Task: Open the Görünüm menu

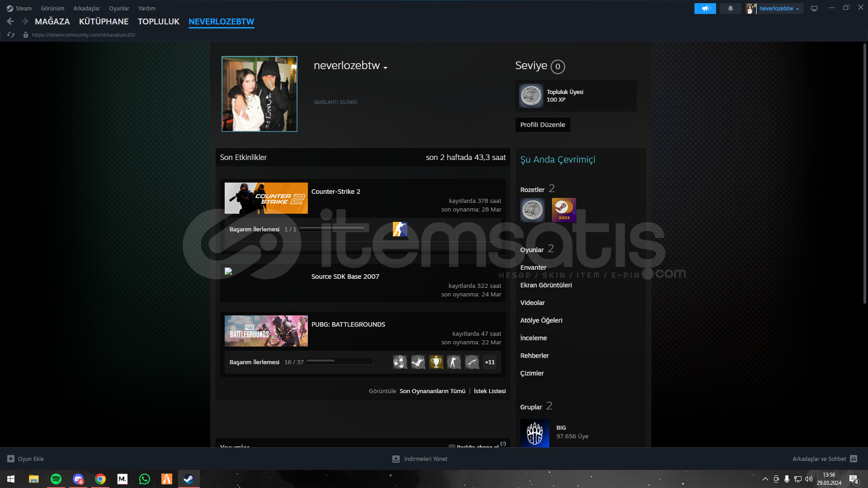Action: coord(52,9)
